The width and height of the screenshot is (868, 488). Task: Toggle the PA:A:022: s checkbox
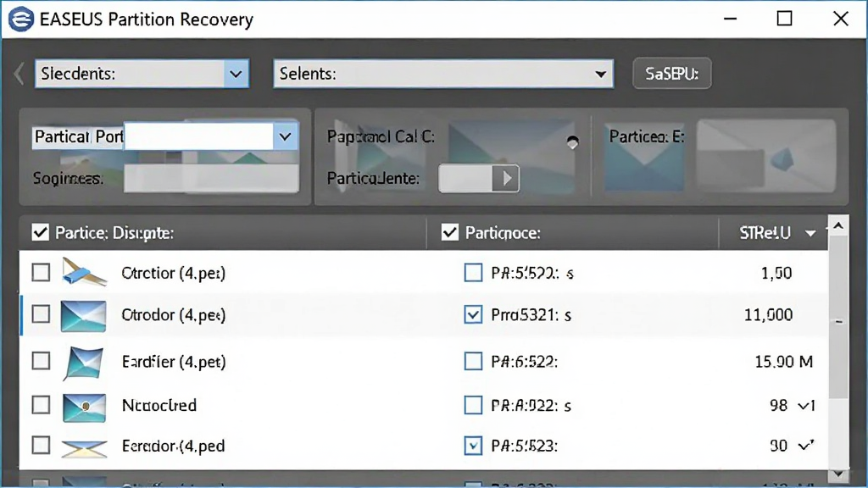(473, 405)
